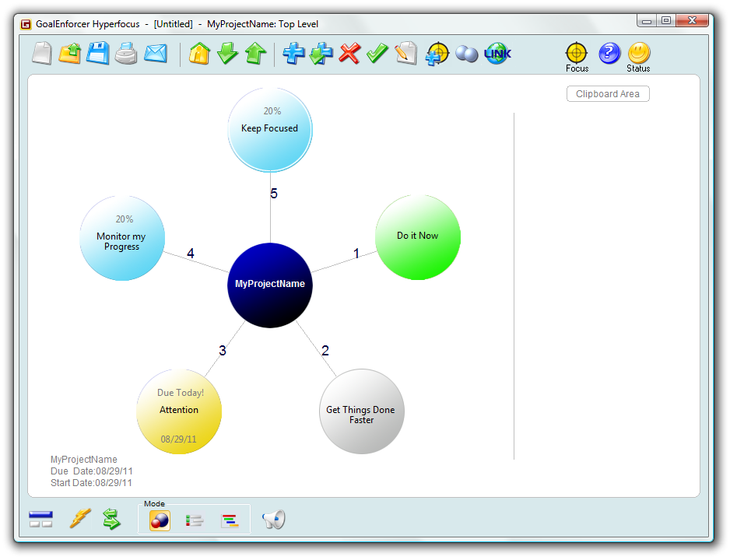Viewport: 730px width, 560px height.
Task: Switch to the list view mode
Action: point(194,520)
